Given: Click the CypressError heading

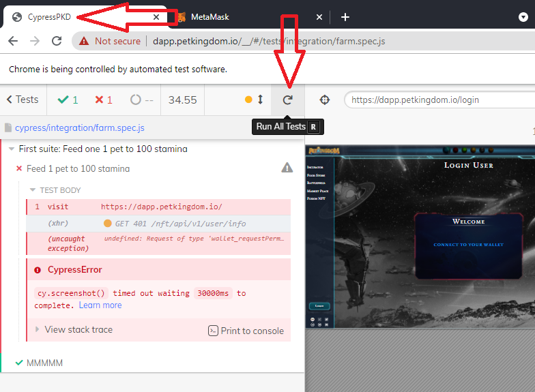Looking at the screenshot, I should 75,270.
